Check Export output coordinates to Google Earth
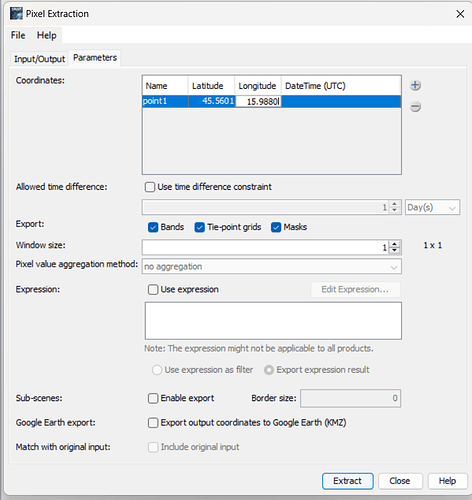Image resolution: width=472 pixels, height=500 pixels. (153, 423)
